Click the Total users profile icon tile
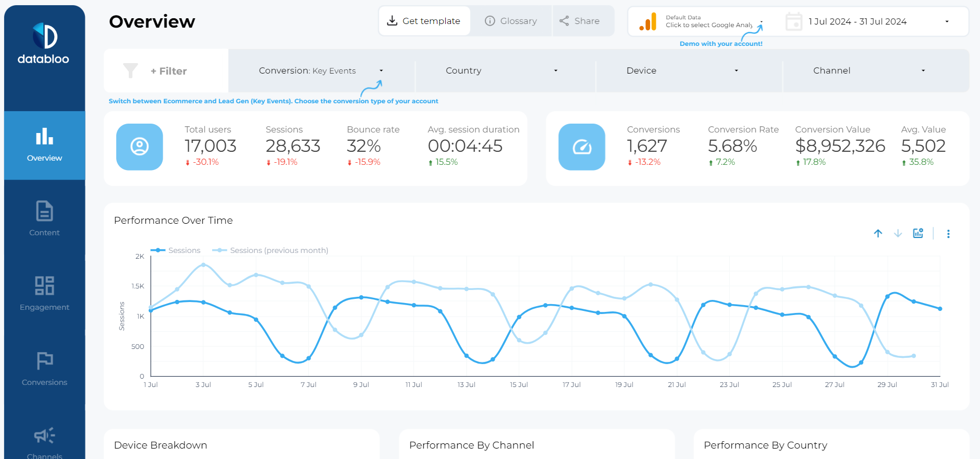The height and width of the screenshot is (459, 980). [139, 147]
